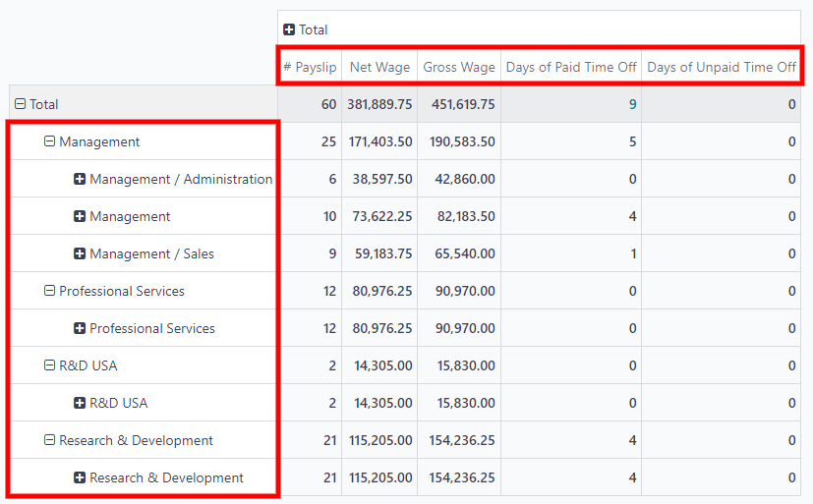Screen dimensions: 813x504
Task: Expand the indented Management sub-row plus icon
Action: [80, 216]
